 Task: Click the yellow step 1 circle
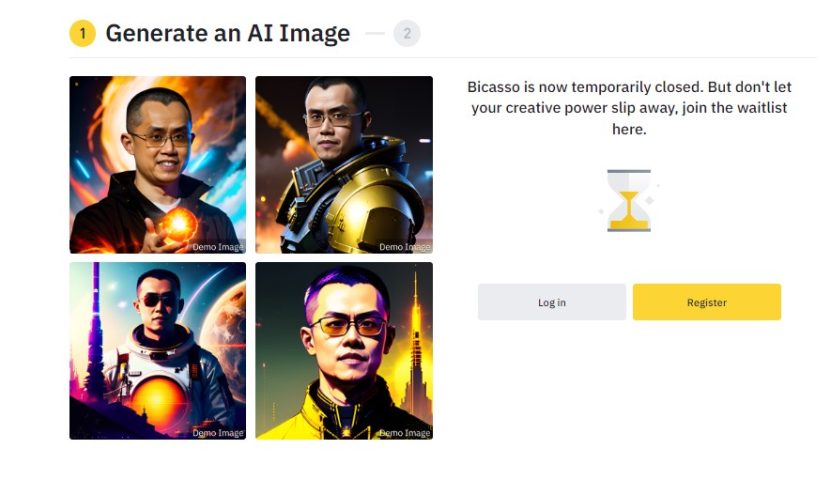coord(82,33)
